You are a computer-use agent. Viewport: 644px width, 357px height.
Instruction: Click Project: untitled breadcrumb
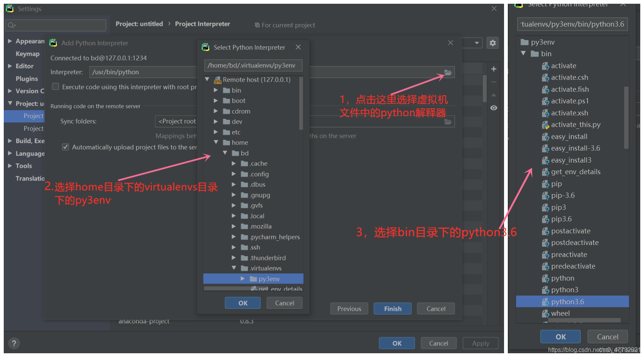click(x=139, y=24)
